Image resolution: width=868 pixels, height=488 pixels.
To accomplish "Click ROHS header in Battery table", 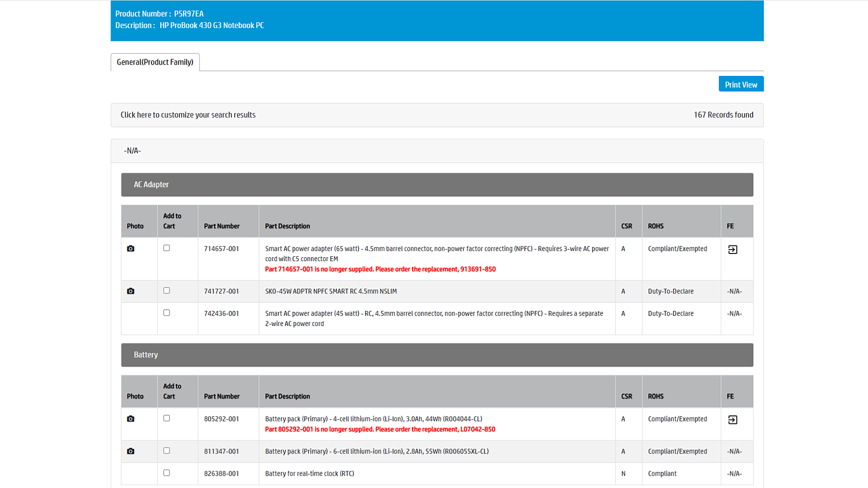I will pos(656,396).
